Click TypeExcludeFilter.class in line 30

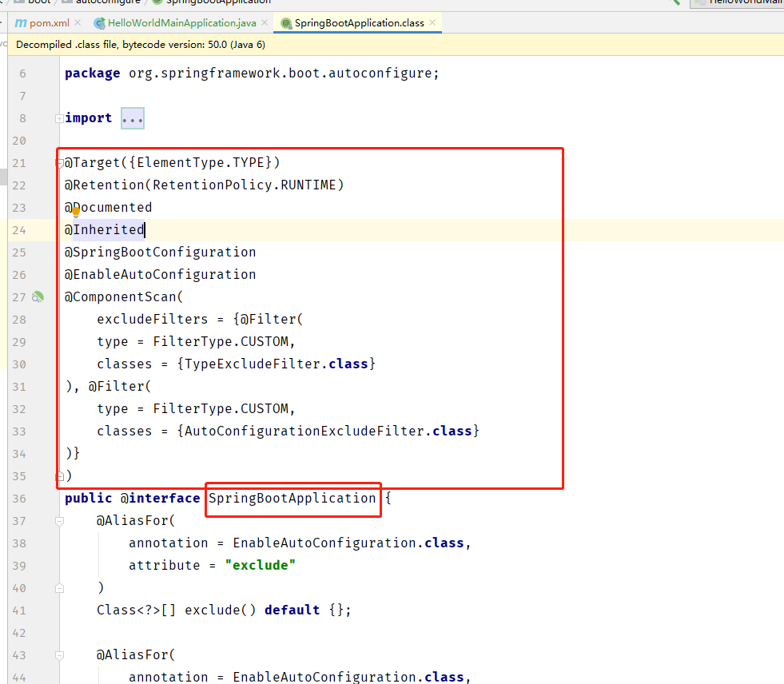tap(276, 364)
